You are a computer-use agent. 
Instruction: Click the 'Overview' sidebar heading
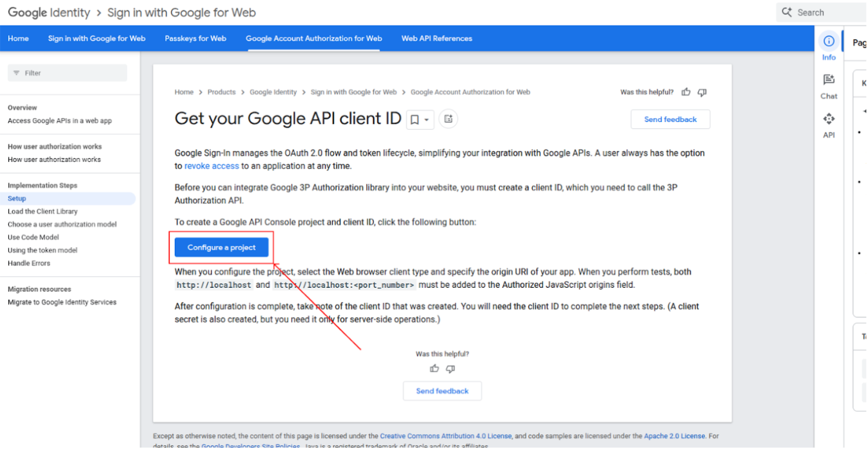[x=23, y=108]
